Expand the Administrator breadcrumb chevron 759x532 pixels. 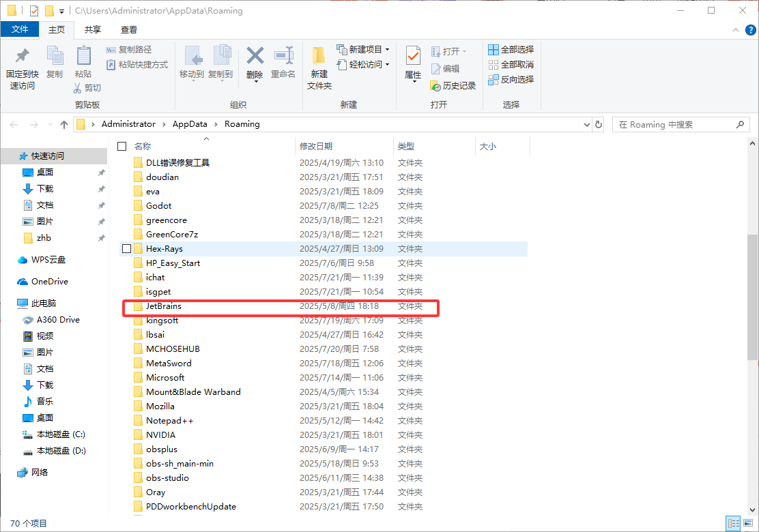[x=164, y=124]
